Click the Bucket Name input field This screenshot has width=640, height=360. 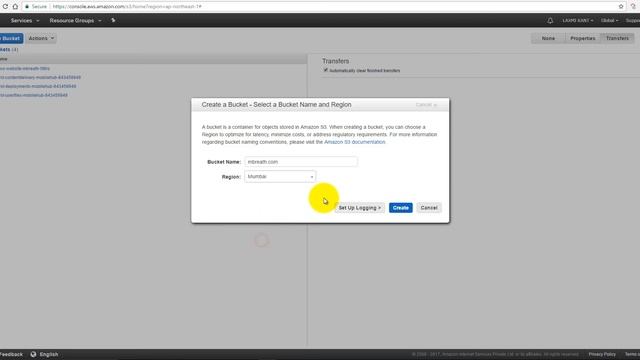pyautogui.click(x=301, y=162)
